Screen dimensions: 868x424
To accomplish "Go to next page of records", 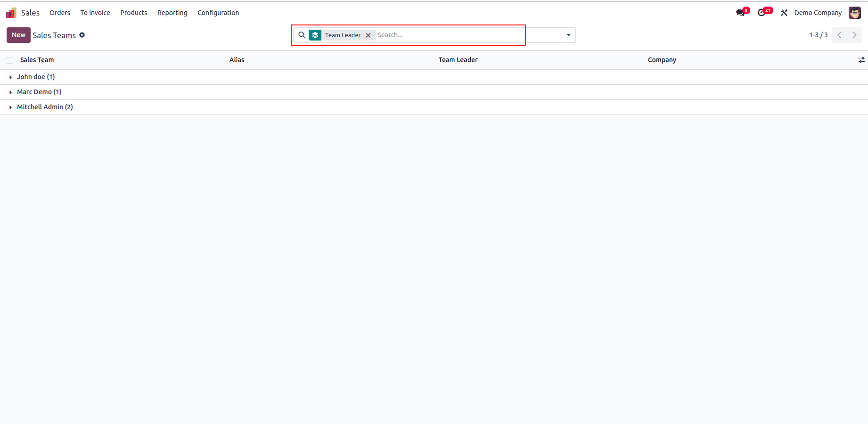I will click(x=855, y=35).
